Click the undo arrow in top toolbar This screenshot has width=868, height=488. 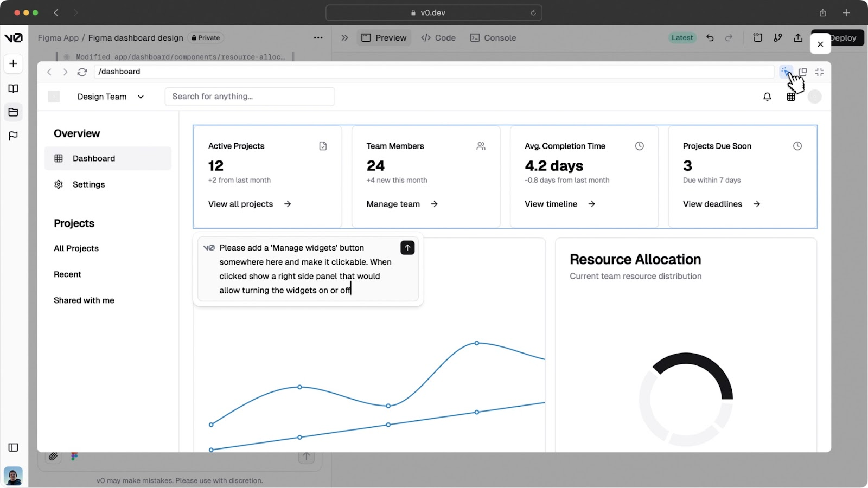tap(710, 38)
